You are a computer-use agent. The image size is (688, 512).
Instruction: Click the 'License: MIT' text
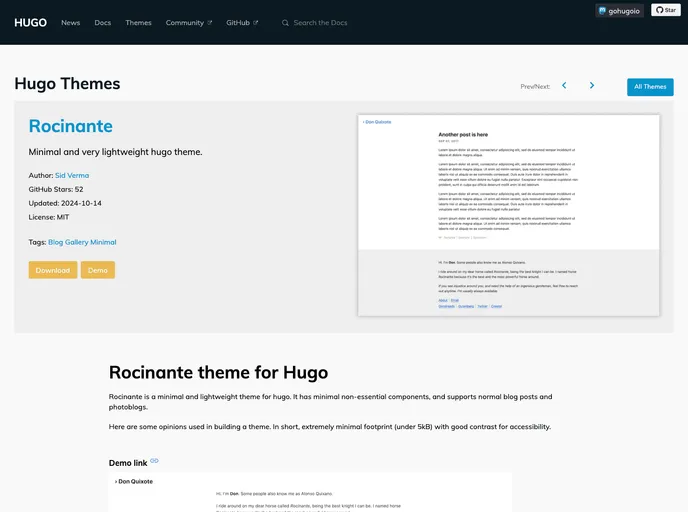pos(49,217)
